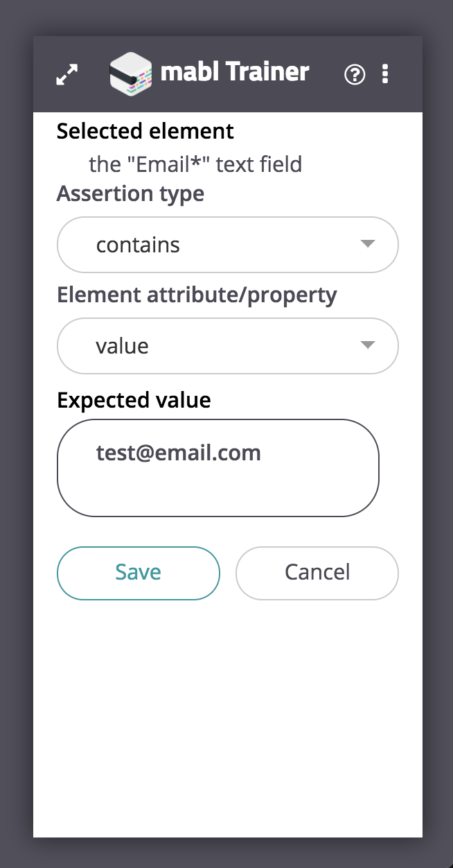Click the mabl logo icon
The image size is (453, 868).
[130, 73]
